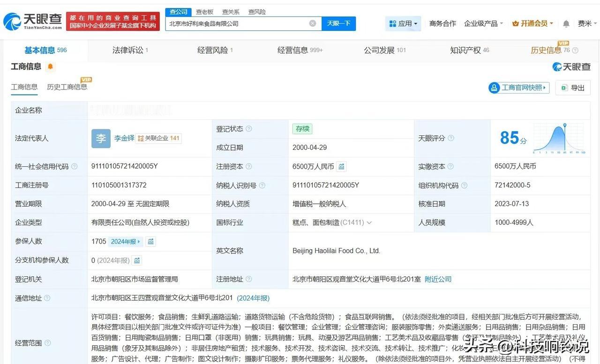The height and width of the screenshot is (364, 600).
Task: Click the help icon beside 统一社会信用代码
Action: 74,166
